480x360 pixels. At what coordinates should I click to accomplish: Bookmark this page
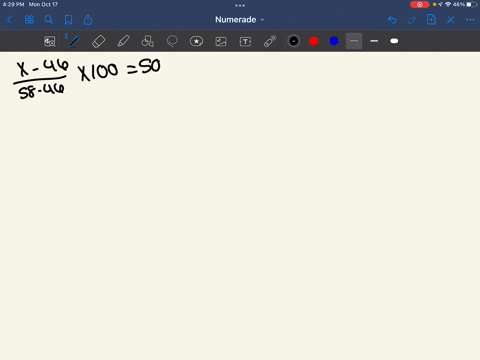point(68,20)
